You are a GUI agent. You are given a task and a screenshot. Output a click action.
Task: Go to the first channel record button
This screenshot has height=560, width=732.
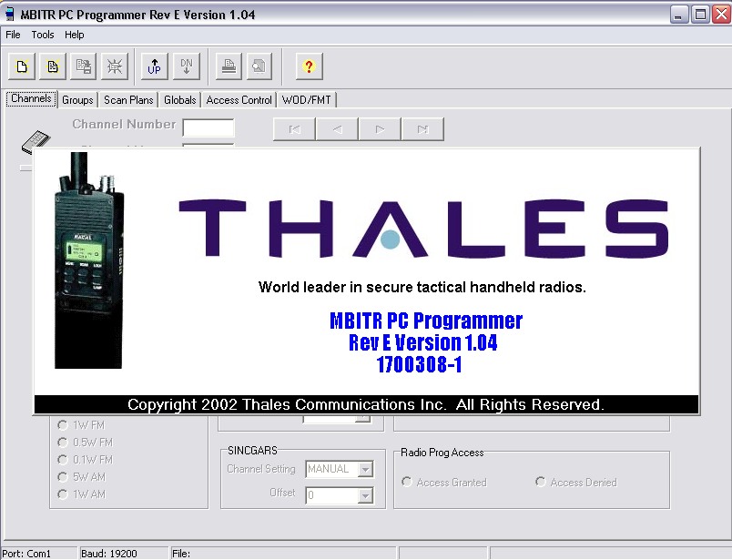pos(294,129)
